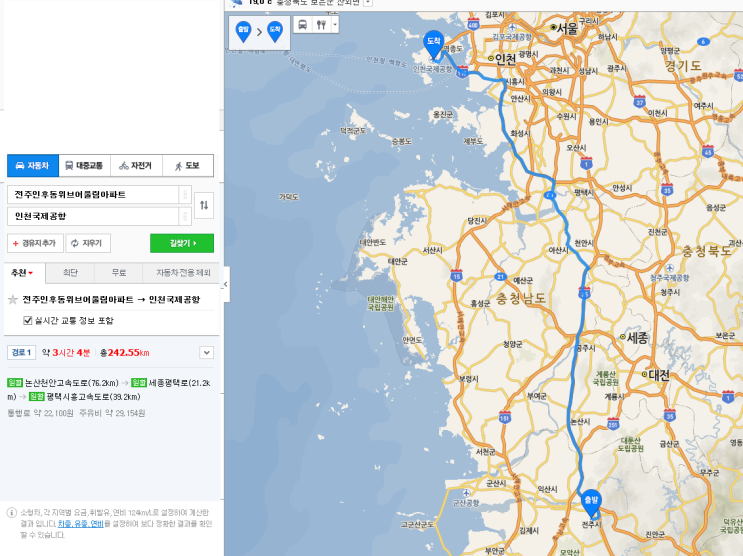Image resolution: width=743 pixels, height=556 pixels.
Task: Click the highway 45 shield on the map
Action: click(x=708, y=151)
